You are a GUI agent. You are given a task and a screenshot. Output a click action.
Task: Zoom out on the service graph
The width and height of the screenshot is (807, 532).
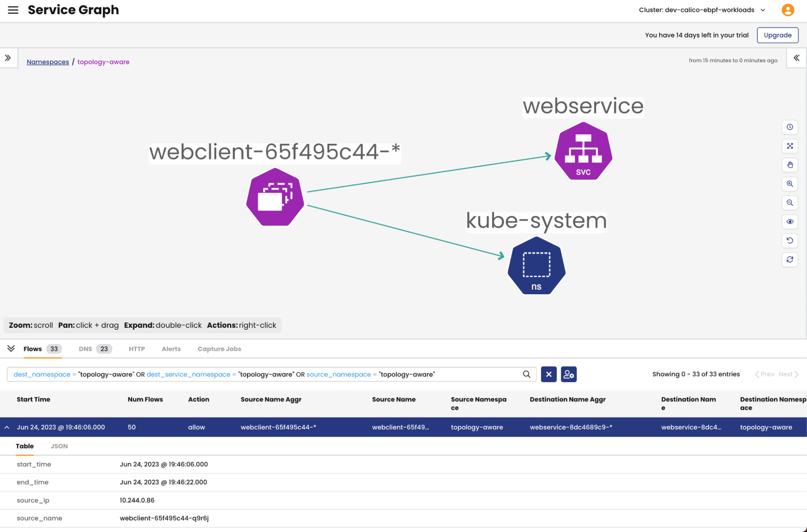790,203
